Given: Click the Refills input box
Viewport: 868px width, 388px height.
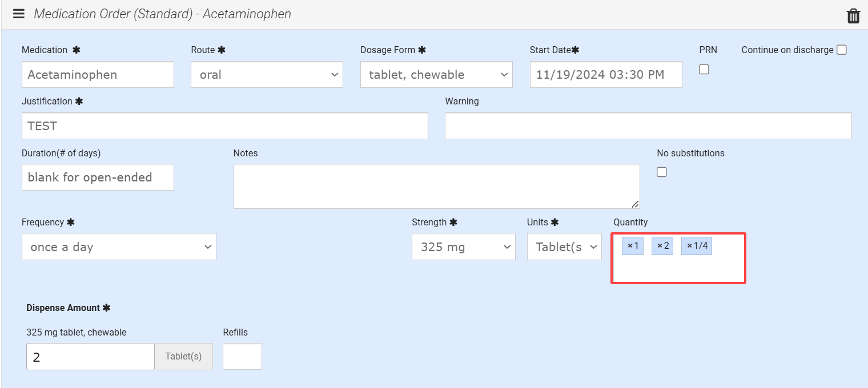Looking at the screenshot, I should tap(242, 357).
